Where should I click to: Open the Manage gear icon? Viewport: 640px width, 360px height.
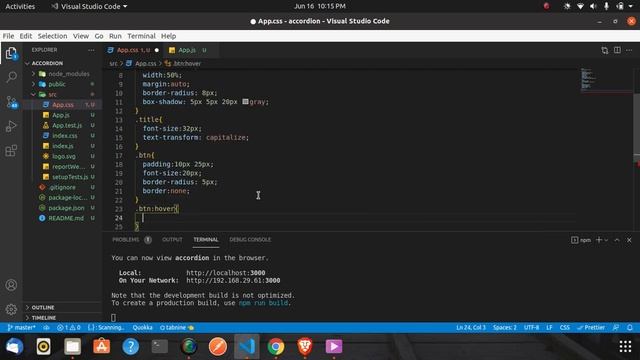(x=11, y=309)
